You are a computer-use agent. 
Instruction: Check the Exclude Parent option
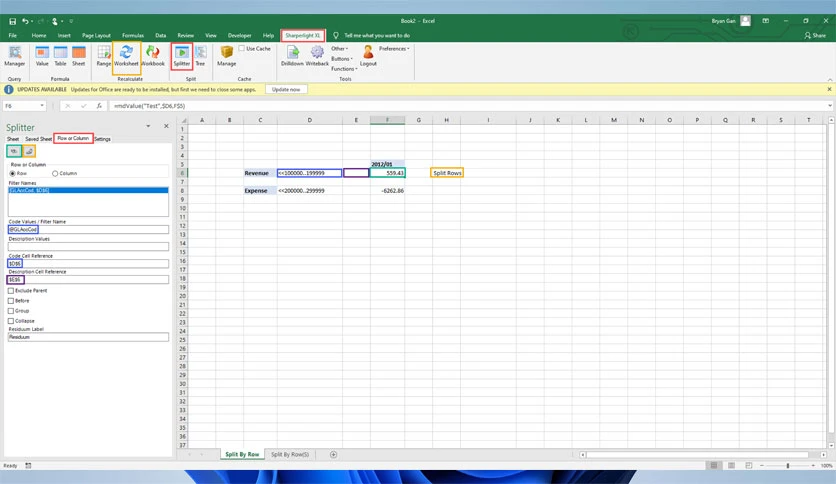11,291
